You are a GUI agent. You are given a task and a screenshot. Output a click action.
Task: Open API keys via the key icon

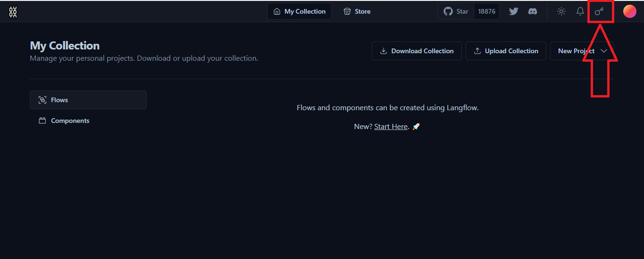(599, 11)
